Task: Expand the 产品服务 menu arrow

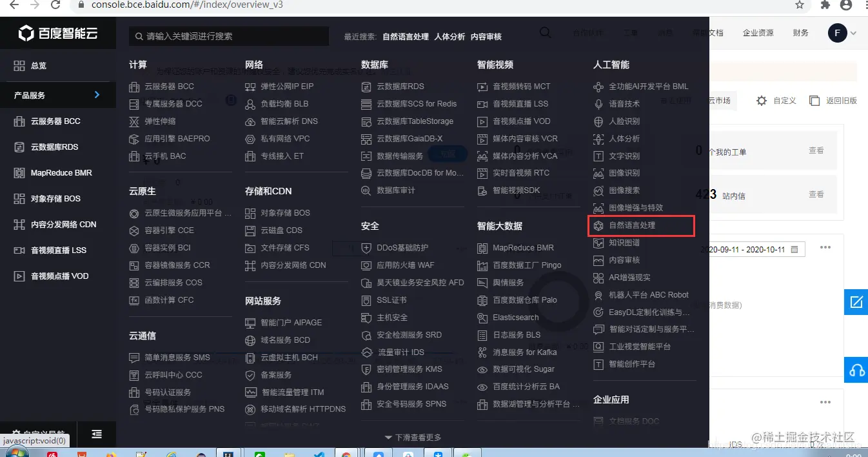Action: point(97,95)
